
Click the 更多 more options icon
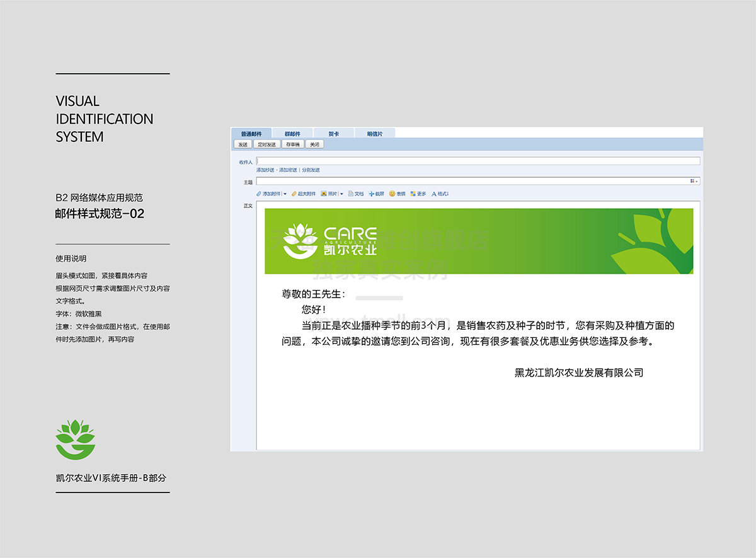point(413,194)
